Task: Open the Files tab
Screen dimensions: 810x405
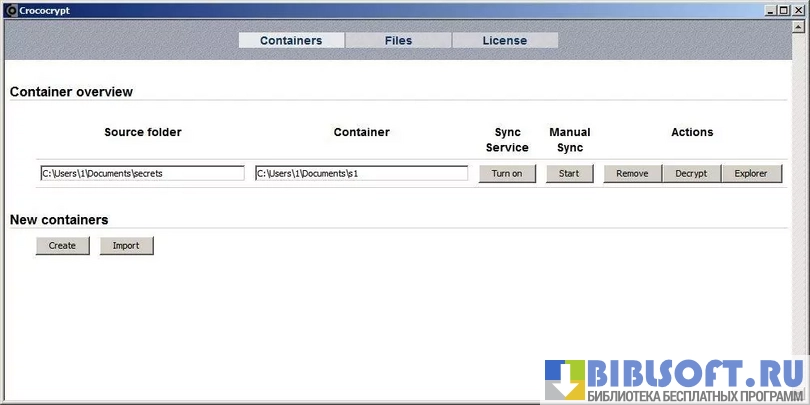Action: tap(398, 41)
